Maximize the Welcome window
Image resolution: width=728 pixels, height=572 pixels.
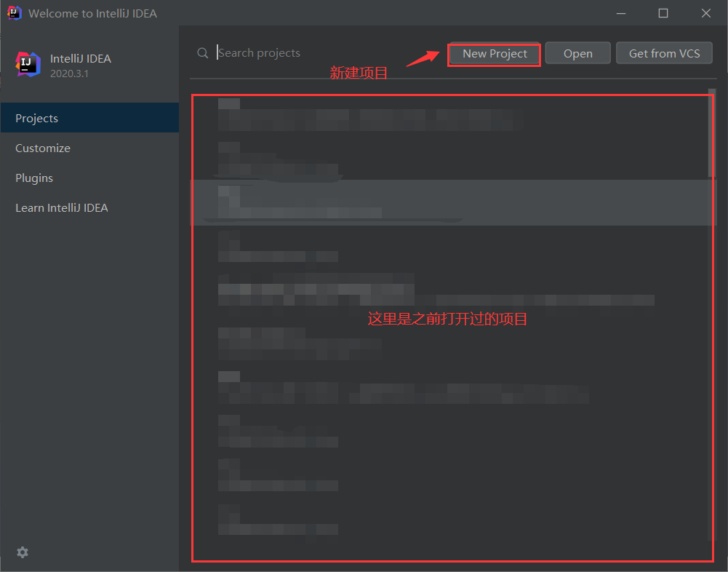point(663,14)
